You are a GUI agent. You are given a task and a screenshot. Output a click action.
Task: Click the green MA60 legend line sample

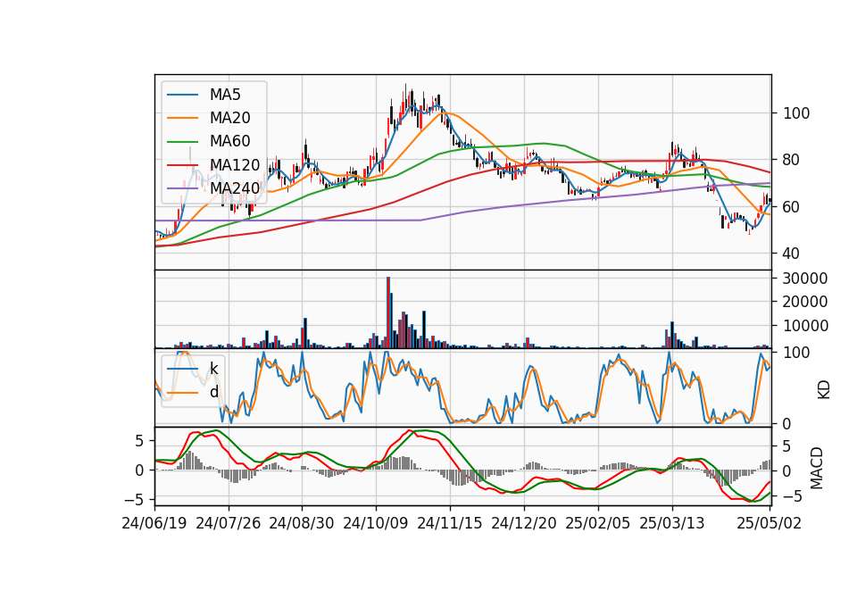point(182,142)
